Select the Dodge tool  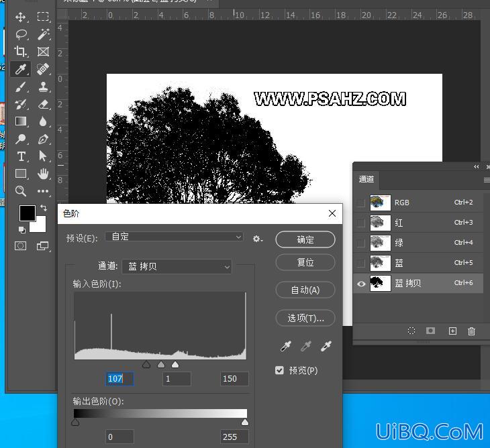tap(21, 139)
